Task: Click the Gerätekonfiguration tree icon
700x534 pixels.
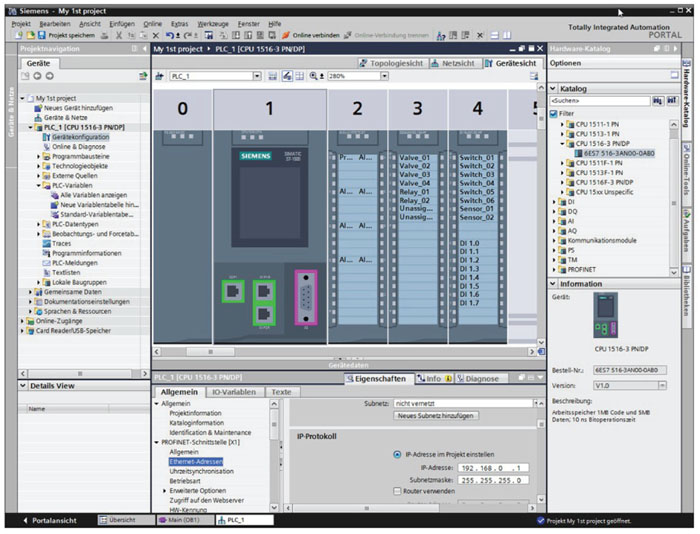Action: pos(46,137)
